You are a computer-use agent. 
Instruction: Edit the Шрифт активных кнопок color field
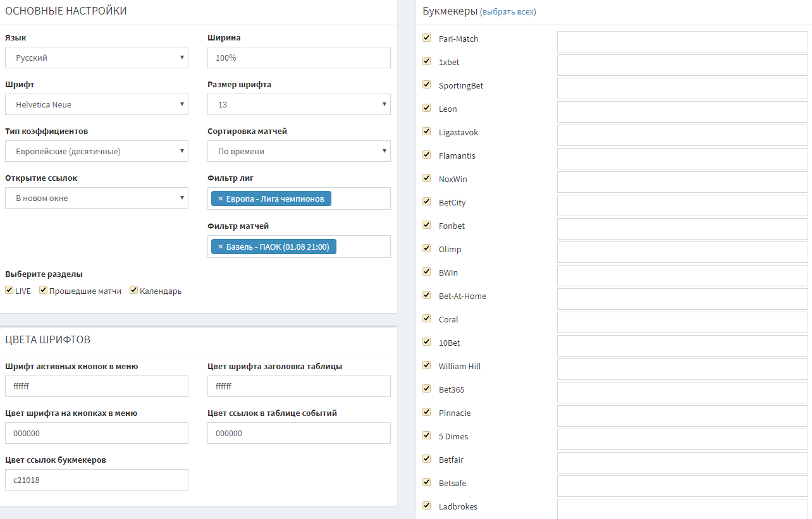pos(97,386)
